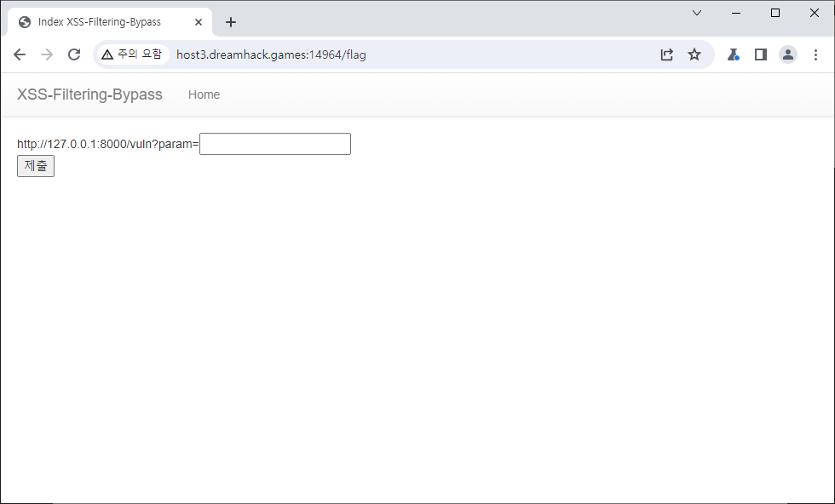Toggle the browser side panel
The height and width of the screenshot is (504, 835).
point(761,54)
